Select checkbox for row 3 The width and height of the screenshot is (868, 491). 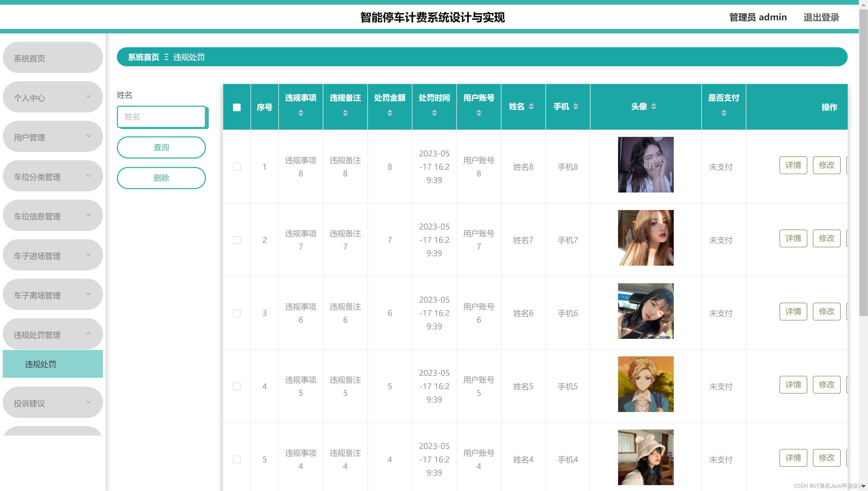click(237, 313)
